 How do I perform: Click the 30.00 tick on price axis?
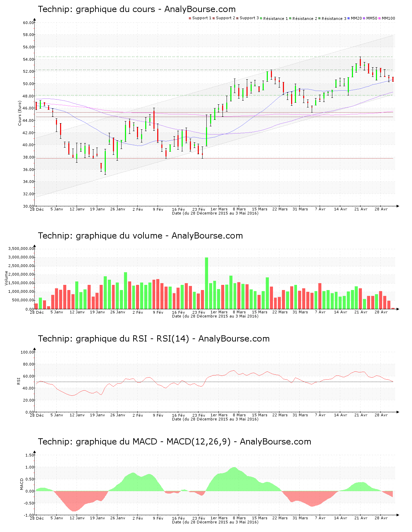coord(28,206)
